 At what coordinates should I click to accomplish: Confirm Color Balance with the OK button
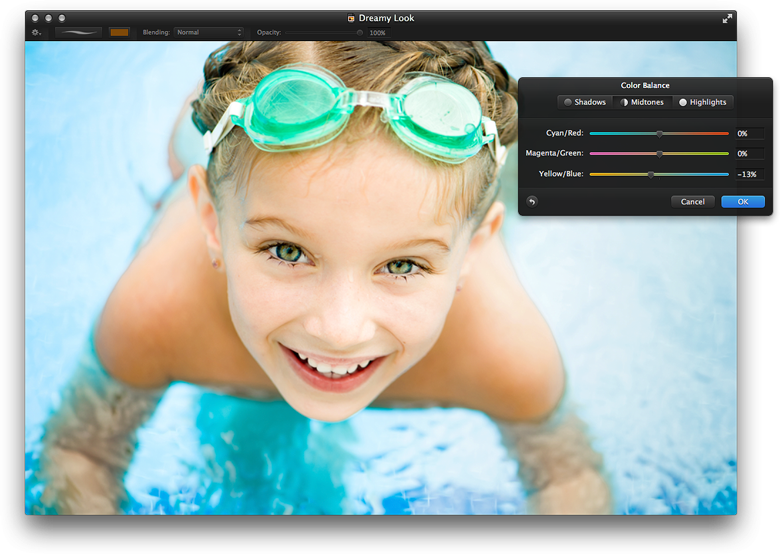[x=743, y=201]
